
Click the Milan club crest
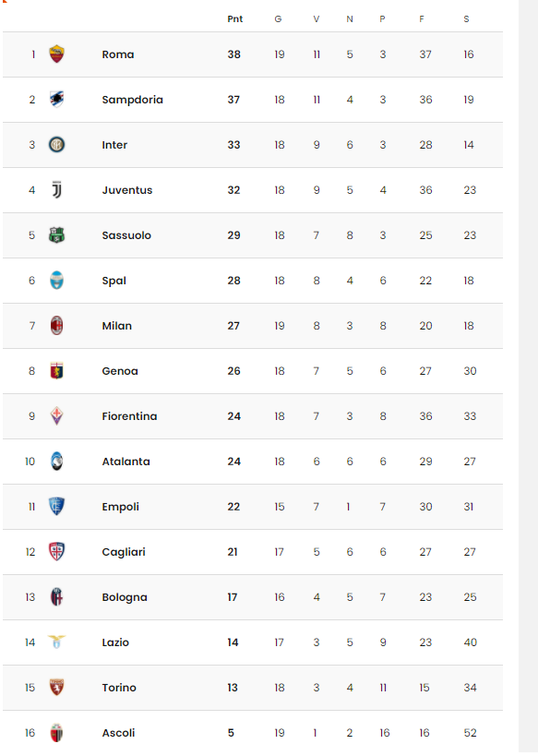[56, 326]
